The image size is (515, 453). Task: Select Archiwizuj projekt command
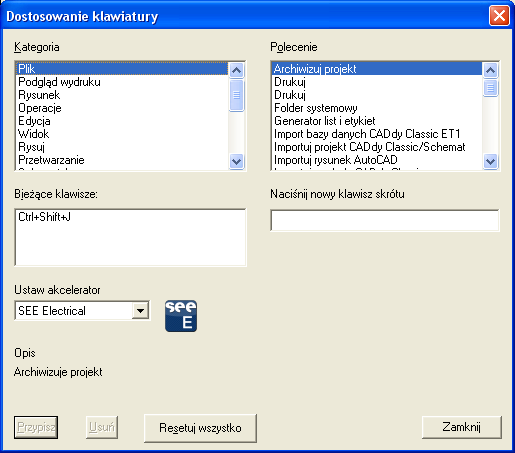click(377, 69)
